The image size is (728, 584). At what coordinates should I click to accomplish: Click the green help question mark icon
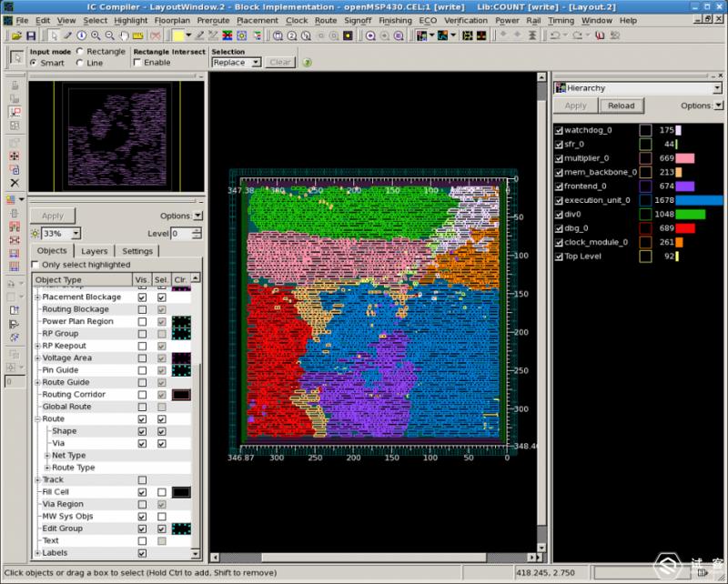[307, 63]
